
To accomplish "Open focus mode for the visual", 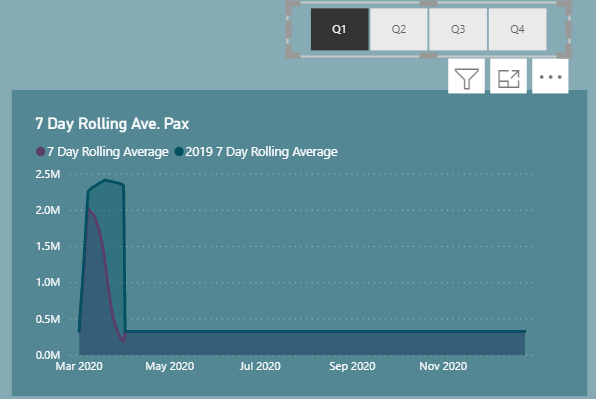I will click(x=509, y=77).
